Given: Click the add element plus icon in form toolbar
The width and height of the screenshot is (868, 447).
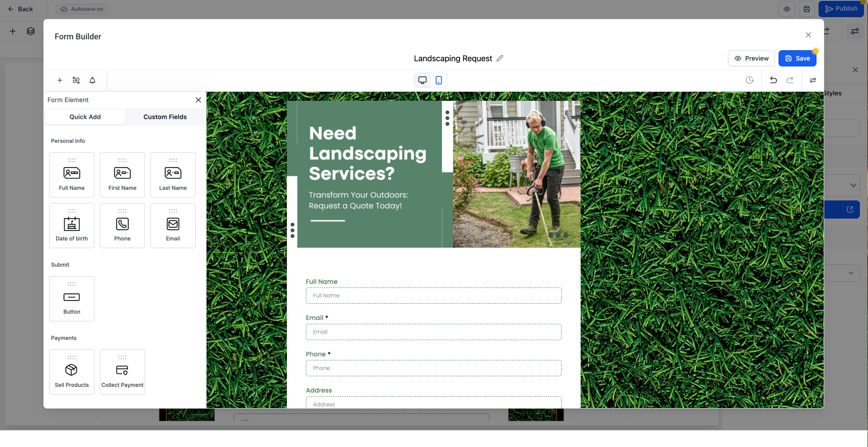Looking at the screenshot, I should coord(60,80).
